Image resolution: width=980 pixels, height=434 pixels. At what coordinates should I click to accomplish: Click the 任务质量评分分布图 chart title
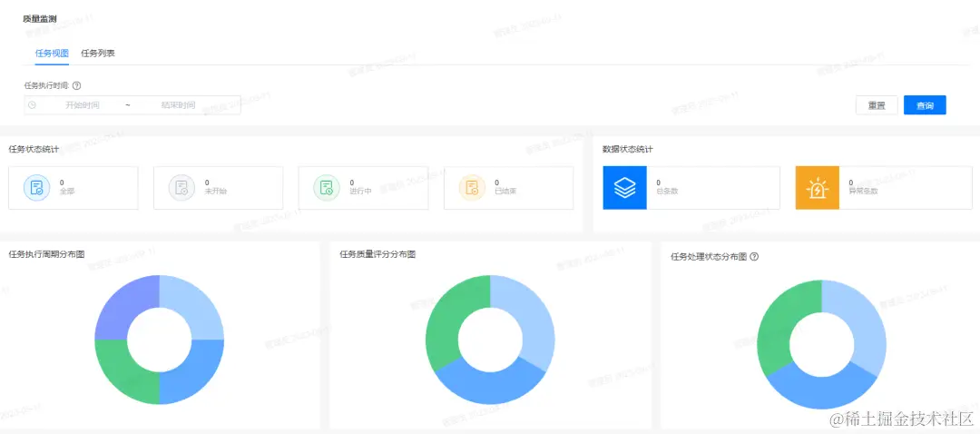tap(377, 254)
